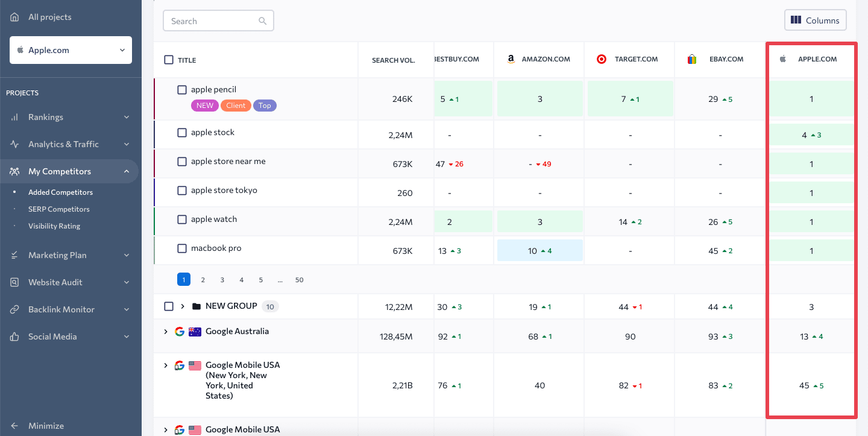Jump to last page 50
The height and width of the screenshot is (436, 868).
click(x=300, y=280)
